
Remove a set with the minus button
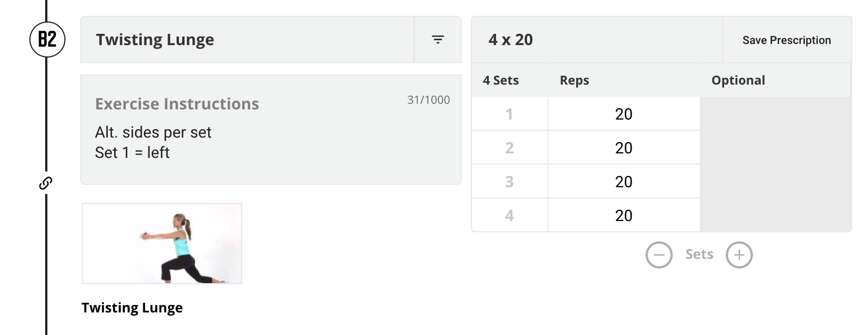coord(659,255)
